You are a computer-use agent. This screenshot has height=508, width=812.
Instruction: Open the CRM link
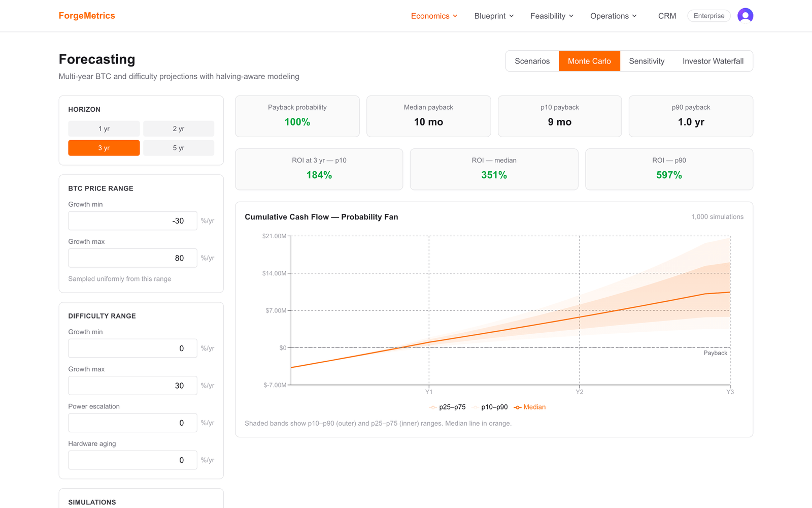click(x=667, y=16)
